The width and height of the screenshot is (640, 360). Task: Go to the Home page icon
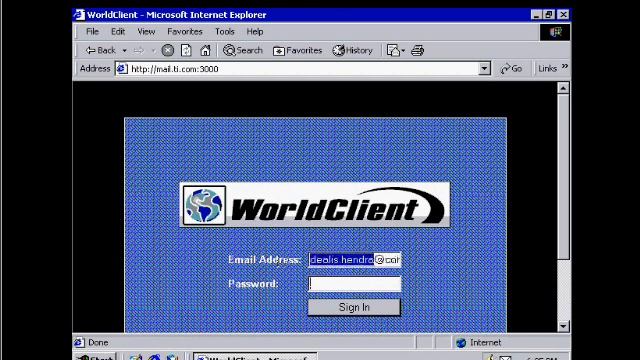205,50
